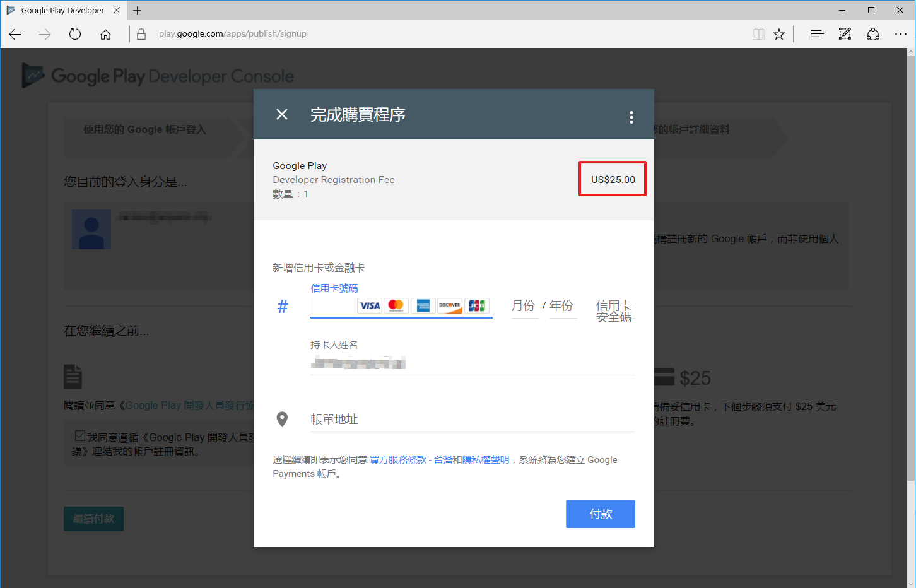
Task: Close the Google Play Developer tab
Action: click(x=117, y=10)
